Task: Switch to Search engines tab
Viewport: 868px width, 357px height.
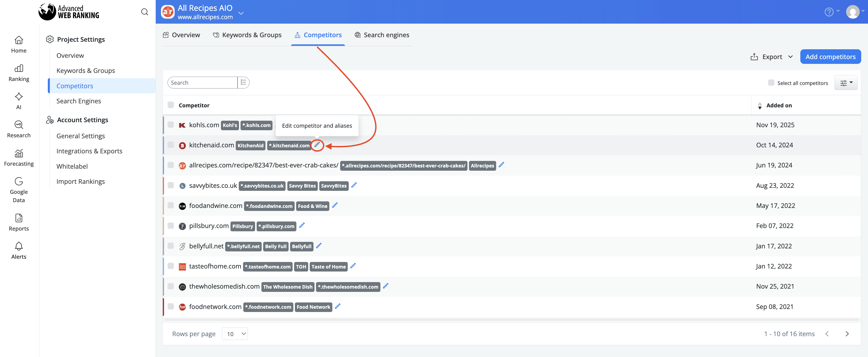Action: pos(382,35)
